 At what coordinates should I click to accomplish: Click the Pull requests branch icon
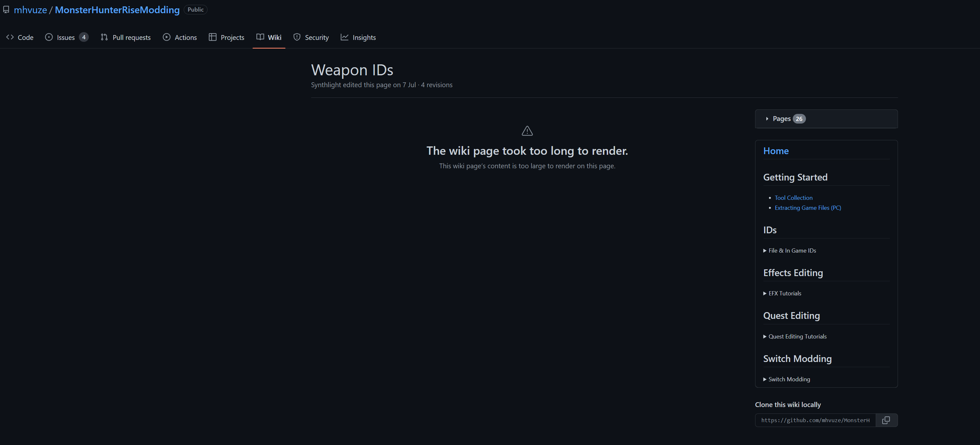[104, 37]
